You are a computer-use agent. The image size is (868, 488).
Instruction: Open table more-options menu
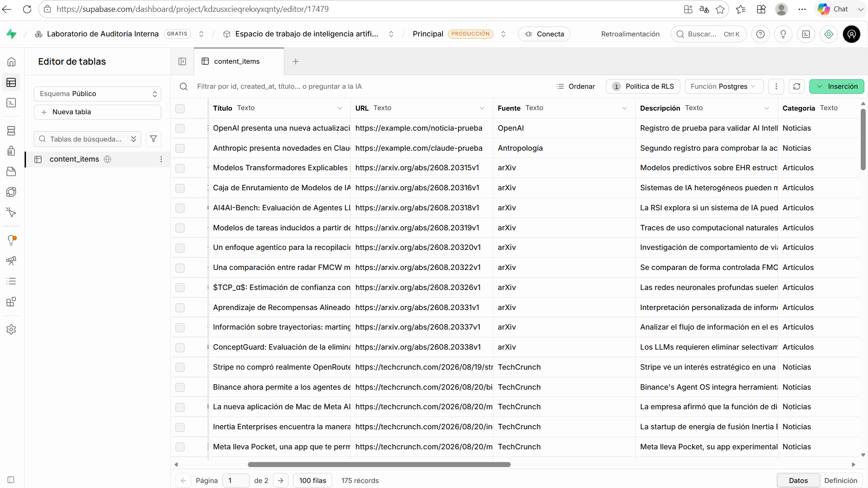click(776, 86)
